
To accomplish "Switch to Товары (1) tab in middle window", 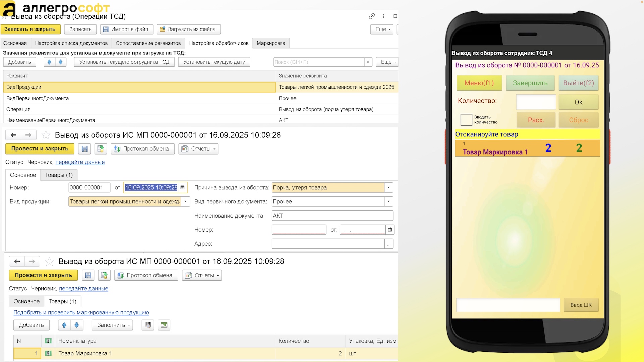I will pyautogui.click(x=59, y=175).
